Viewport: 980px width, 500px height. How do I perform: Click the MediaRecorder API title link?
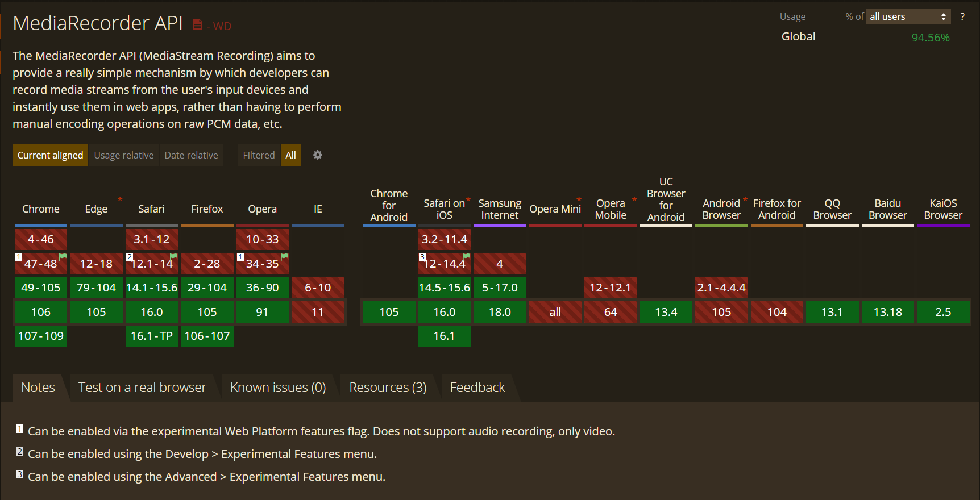point(98,23)
